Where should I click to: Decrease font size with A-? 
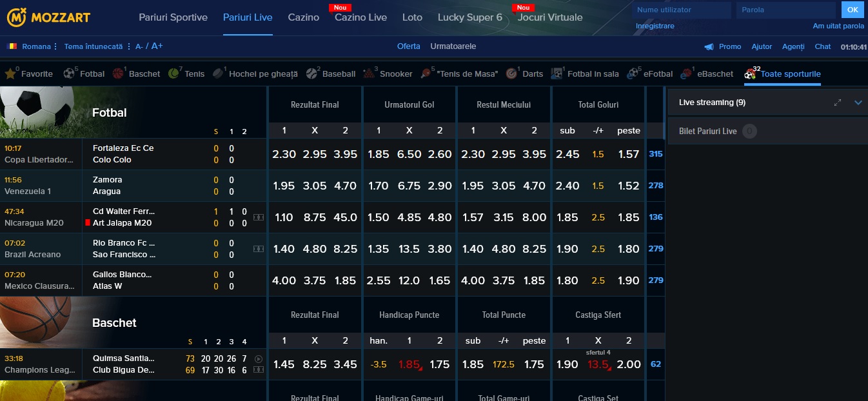(x=139, y=46)
